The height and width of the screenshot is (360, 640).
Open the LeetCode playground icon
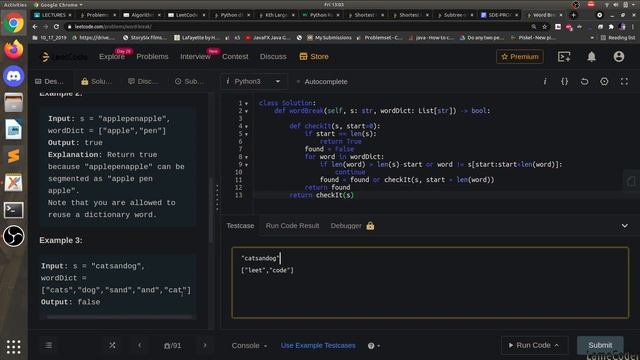coord(564,57)
